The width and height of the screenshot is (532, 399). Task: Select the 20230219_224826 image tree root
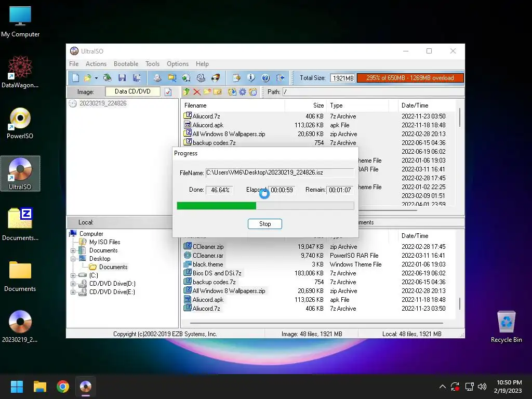[x=103, y=103]
